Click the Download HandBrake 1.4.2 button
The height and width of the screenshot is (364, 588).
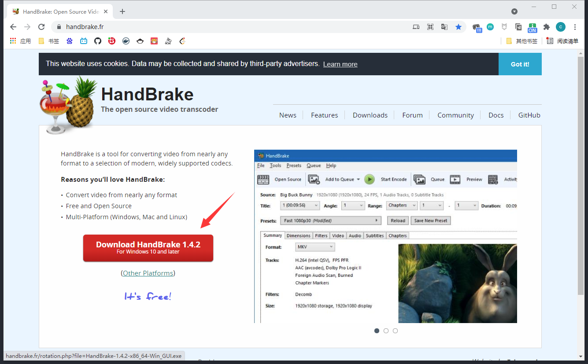coord(148,248)
